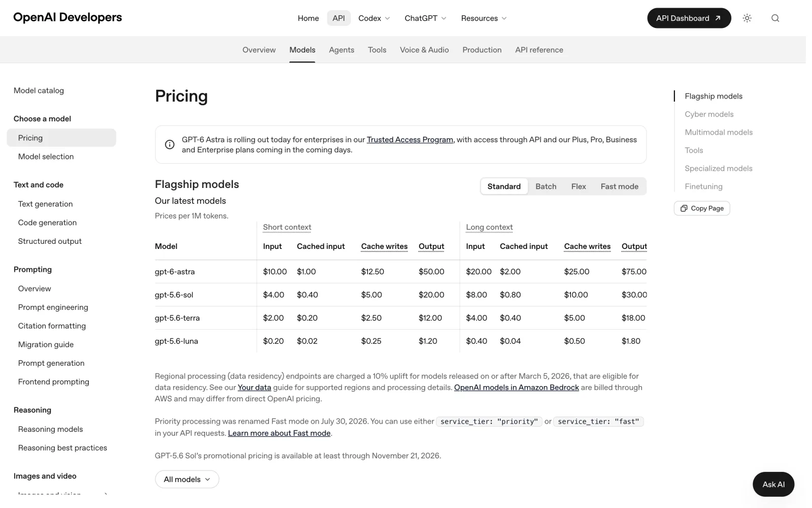Click the service_tier: "priority" code snippet
The height and width of the screenshot is (508, 812).
(x=489, y=422)
